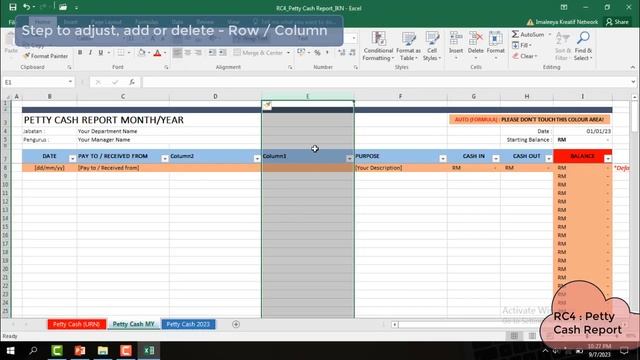Open Ribbon Display Options

(564, 7)
